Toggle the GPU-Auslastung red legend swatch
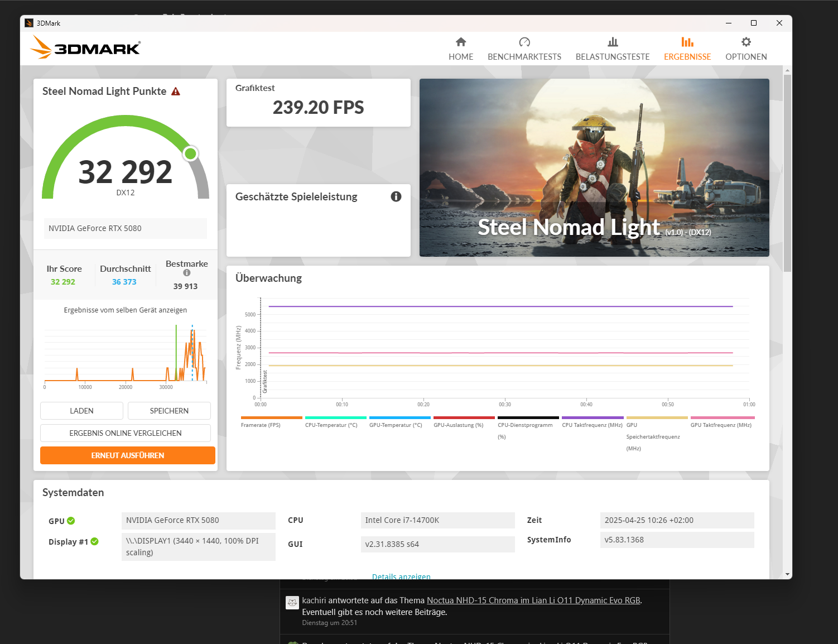 click(x=464, y=417)
